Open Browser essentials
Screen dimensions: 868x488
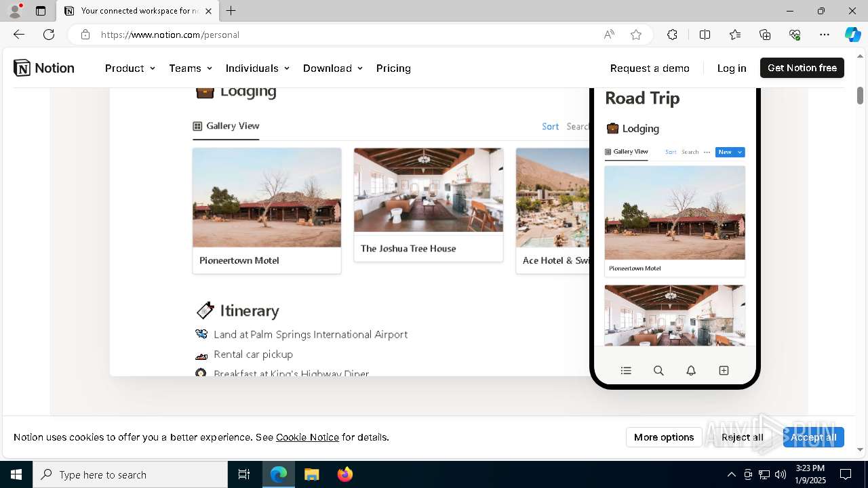795,35
